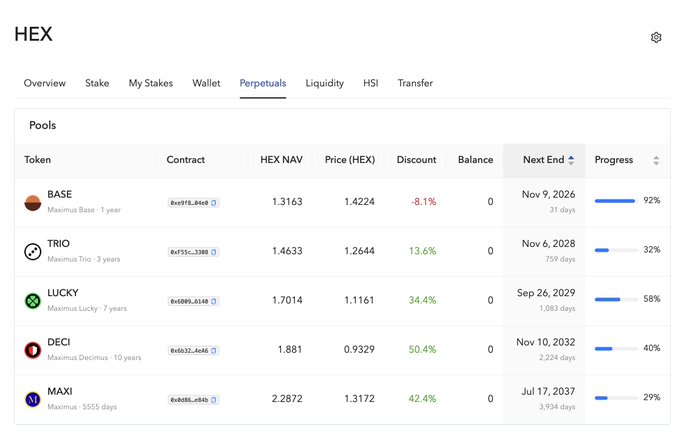
Task: Click the 50.4% discount value
Action: pos(422,349)
